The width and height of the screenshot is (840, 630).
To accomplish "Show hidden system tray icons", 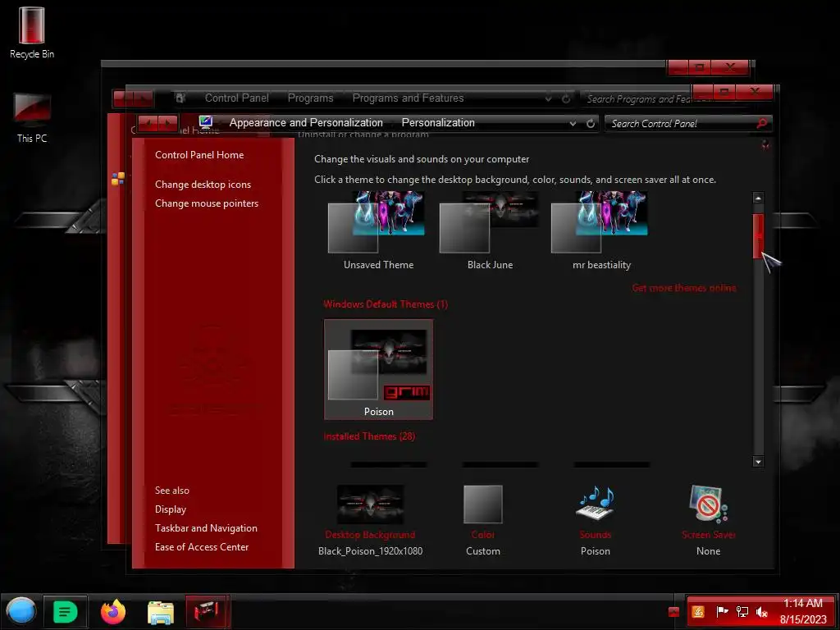I will click(673, 612).
